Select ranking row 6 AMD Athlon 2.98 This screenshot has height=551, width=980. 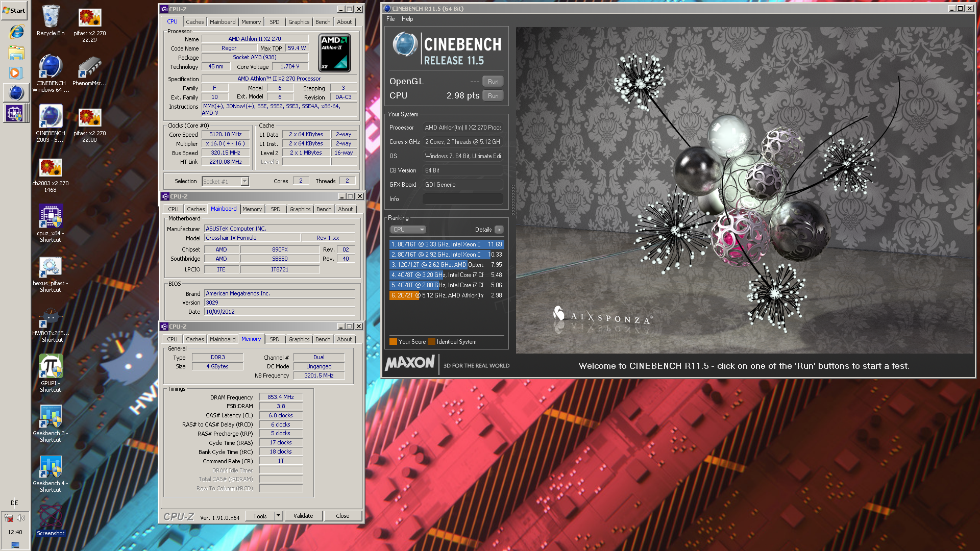447,295
